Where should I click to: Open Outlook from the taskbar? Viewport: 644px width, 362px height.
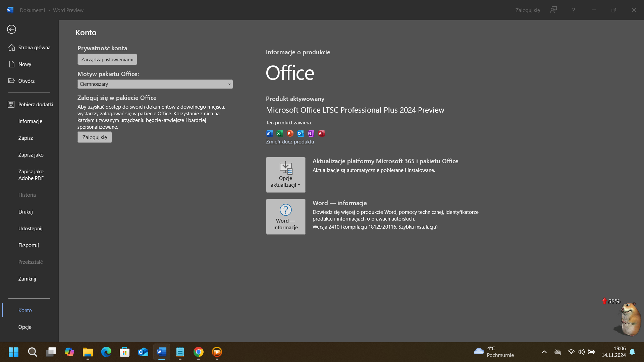(x=143, y=352)
